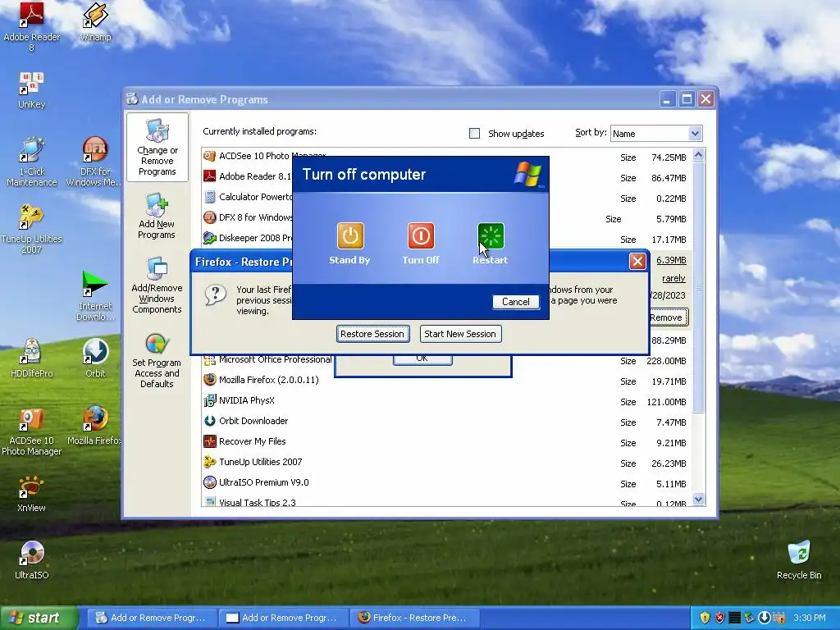Select Adobe Reader 8.1 list entry icon
Screen dimensions: 840x630
coord(209,176)
